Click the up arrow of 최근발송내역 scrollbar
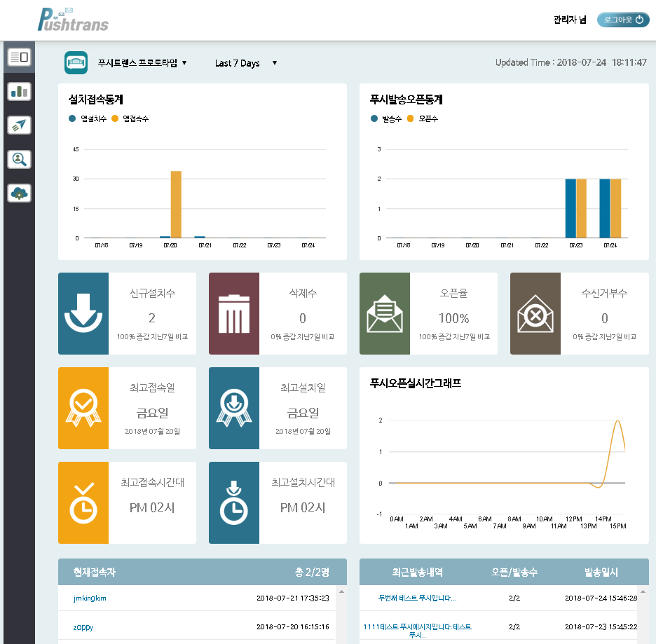 click(643, 591)
